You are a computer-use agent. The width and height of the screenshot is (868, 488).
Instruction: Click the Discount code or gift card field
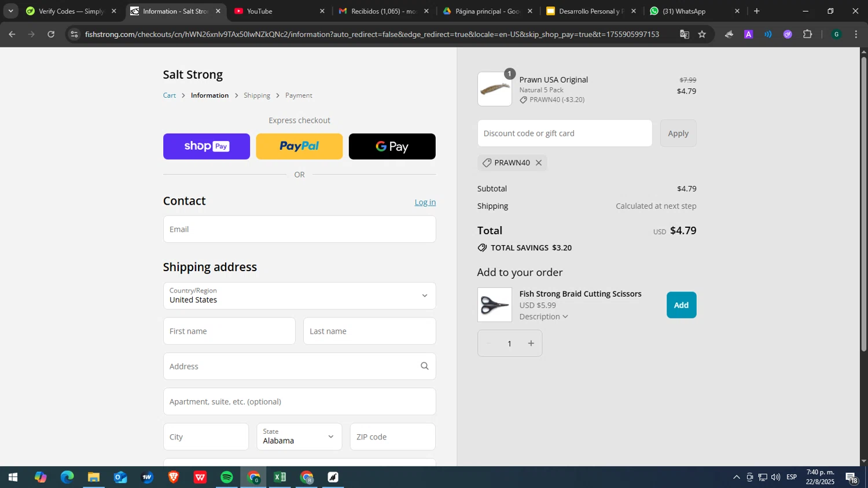[565, 134]
